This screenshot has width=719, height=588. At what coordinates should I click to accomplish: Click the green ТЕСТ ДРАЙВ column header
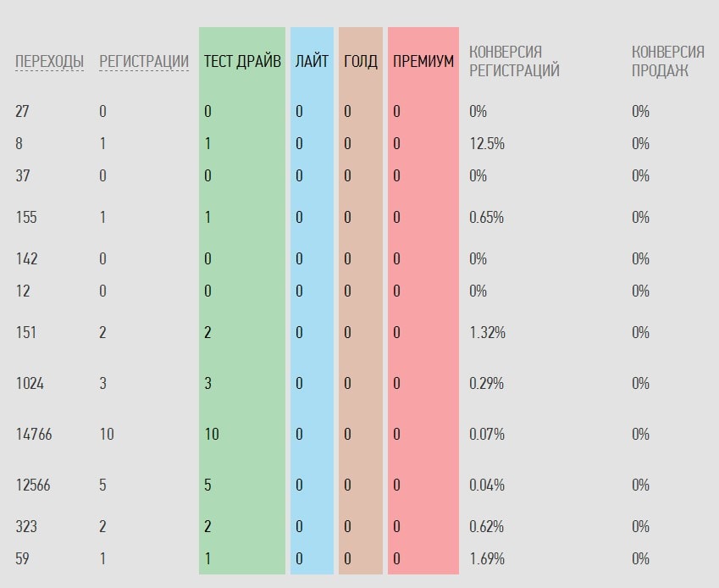point(242,61)
